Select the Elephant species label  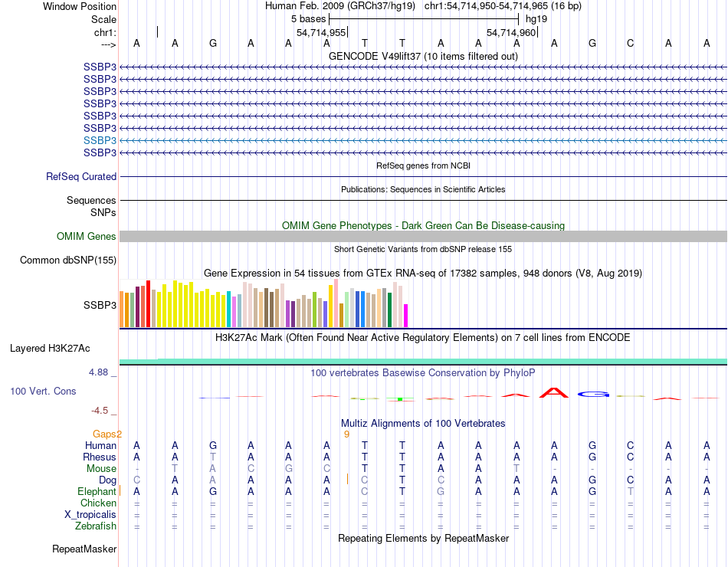coord(97,491)
